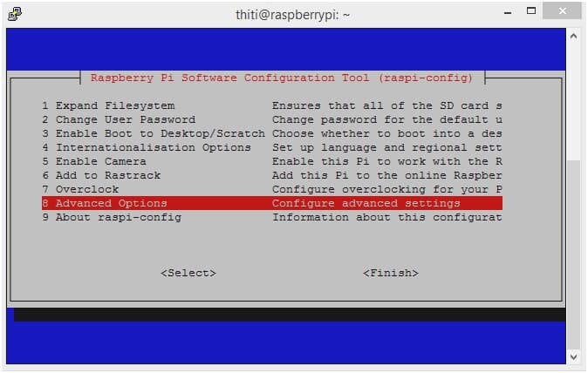Minimize the terminal window
Screen dimensions: 588x373
pyautogui.click(x=508, y=12)
